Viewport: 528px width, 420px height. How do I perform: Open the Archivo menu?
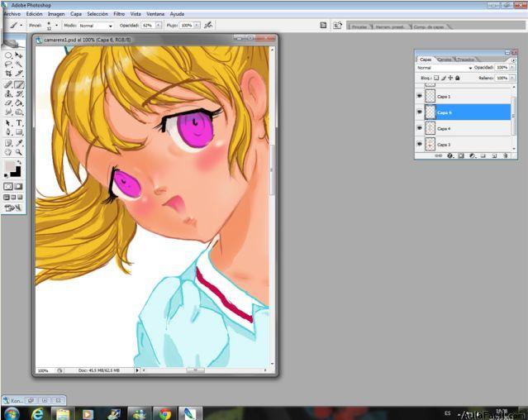click(x=12, y=14)
